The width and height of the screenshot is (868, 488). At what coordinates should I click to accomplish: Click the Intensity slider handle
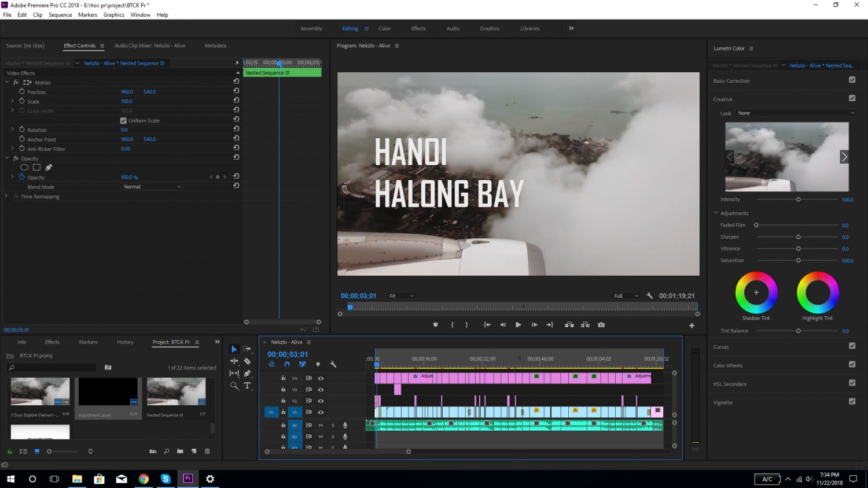[x=798, y=199]
